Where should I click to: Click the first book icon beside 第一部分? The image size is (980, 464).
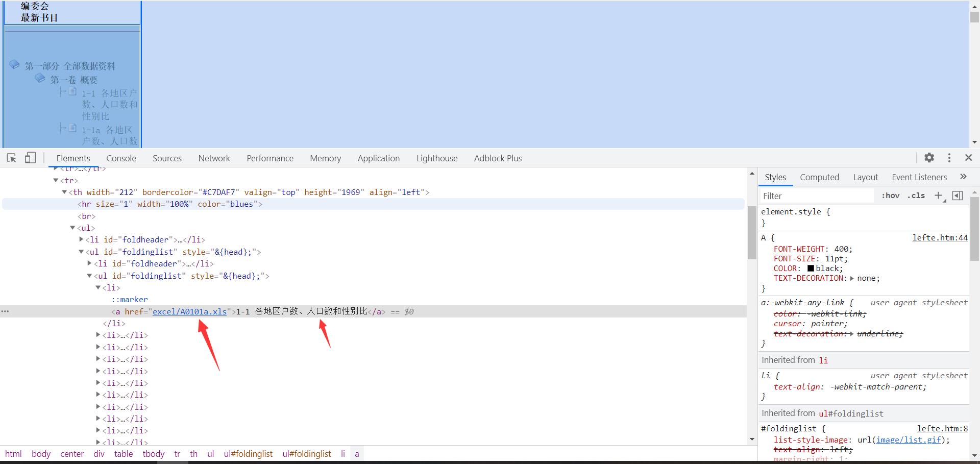pyautogui.click(x=14, y=65)
